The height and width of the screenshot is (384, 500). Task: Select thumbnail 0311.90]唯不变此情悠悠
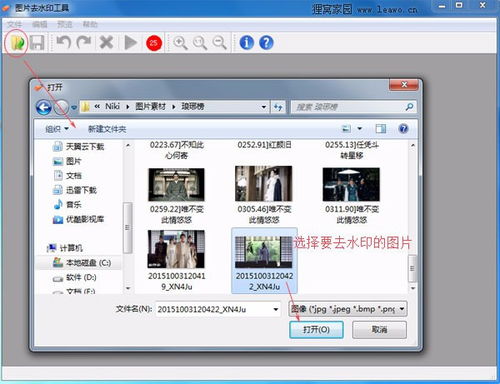(351, 185)
